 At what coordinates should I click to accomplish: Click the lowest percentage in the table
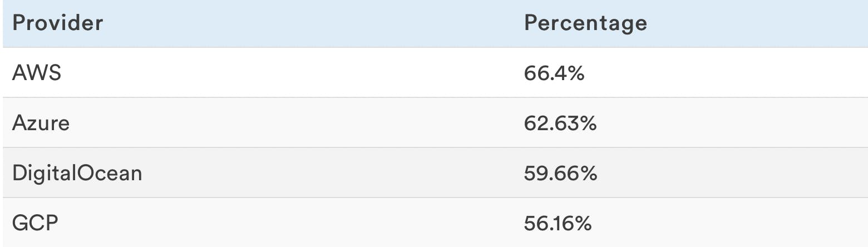pos(557,223)
